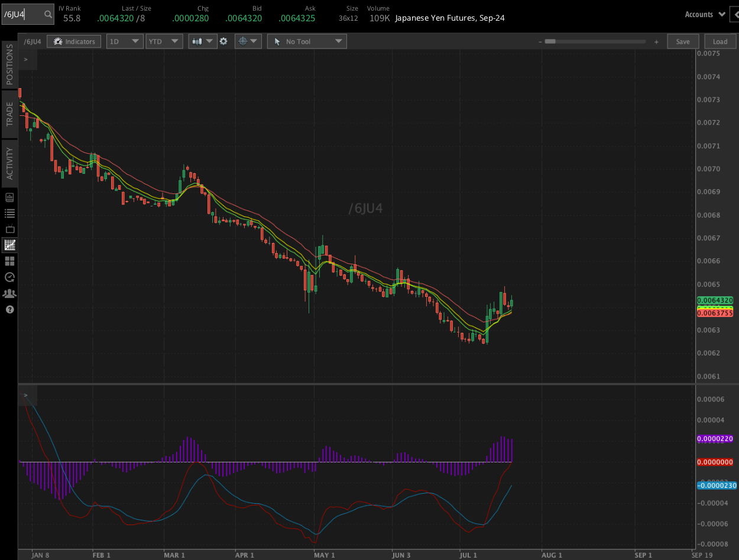Open the book icon in left sidebar
Viewport: 739px width, 560px height.
9,198
